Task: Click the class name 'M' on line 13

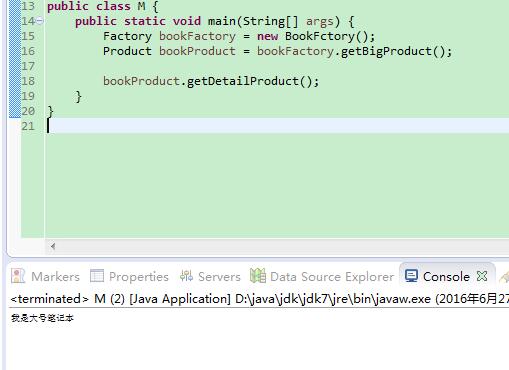Action: point(141,6)
